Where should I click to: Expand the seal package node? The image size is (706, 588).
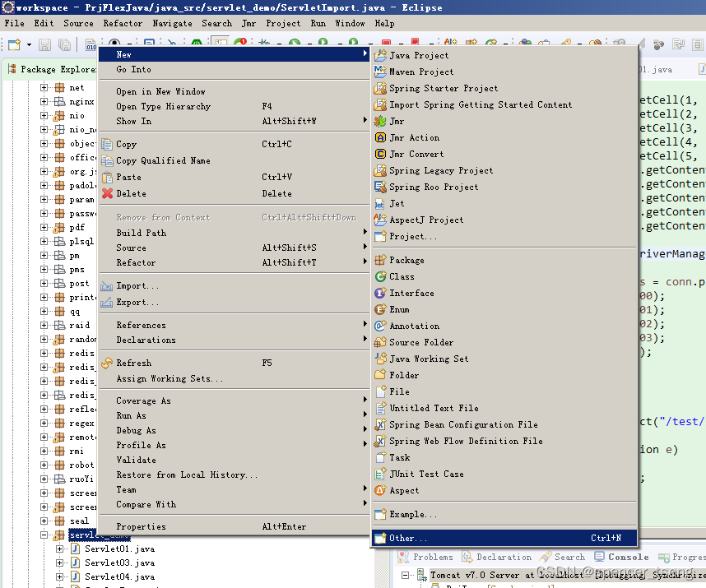tap(44, 521)
